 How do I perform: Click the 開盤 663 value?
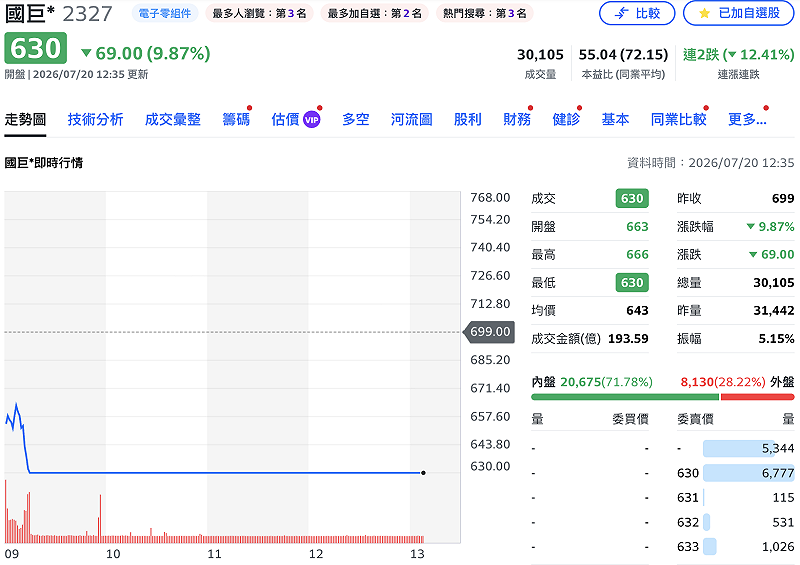pos(637,227)
